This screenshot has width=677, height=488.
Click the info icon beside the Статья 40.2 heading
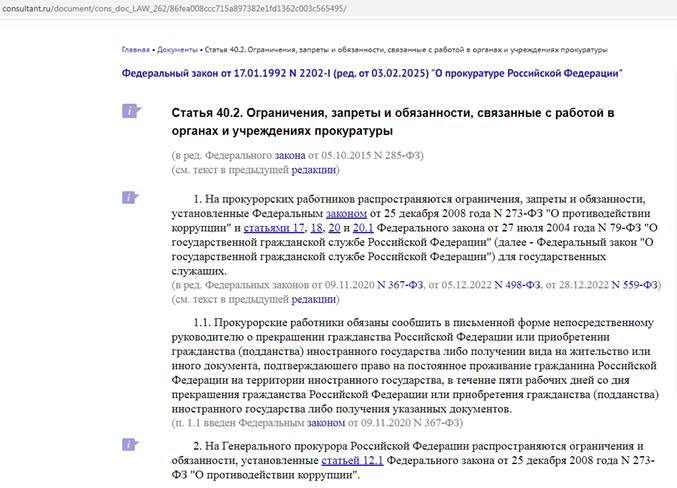131,111
